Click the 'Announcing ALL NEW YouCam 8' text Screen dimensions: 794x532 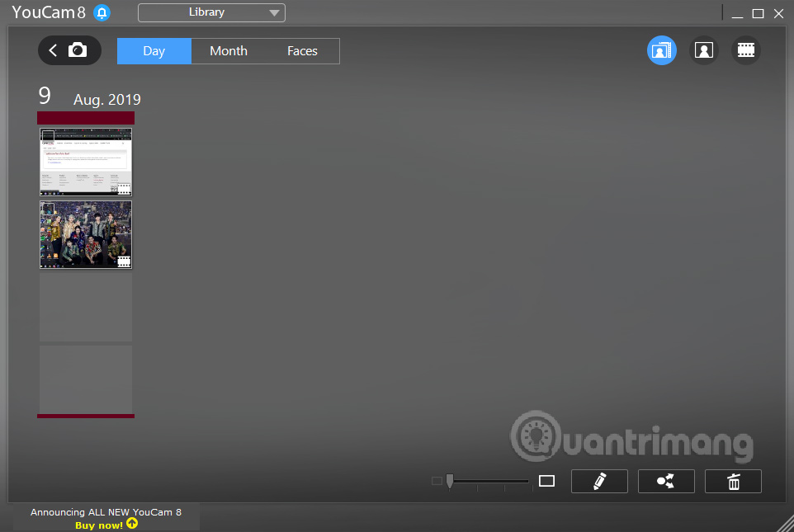click(x=106, y=511)
